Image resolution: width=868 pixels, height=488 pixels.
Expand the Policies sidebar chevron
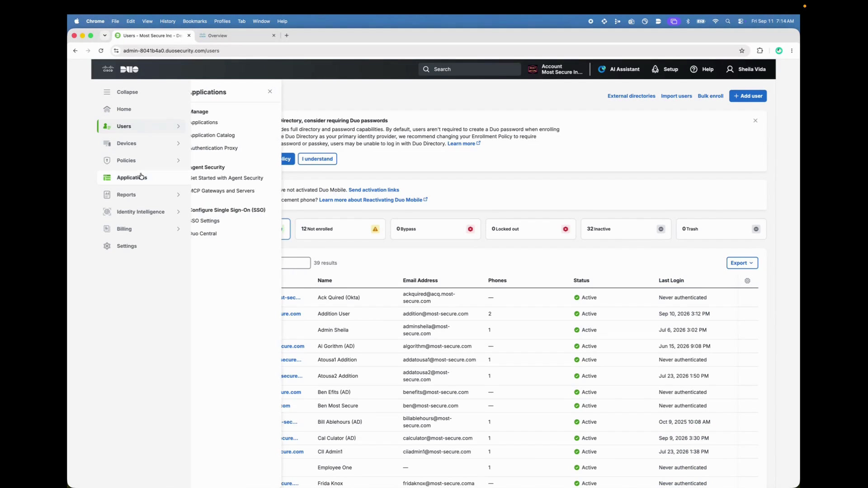(x=178, y=161)
